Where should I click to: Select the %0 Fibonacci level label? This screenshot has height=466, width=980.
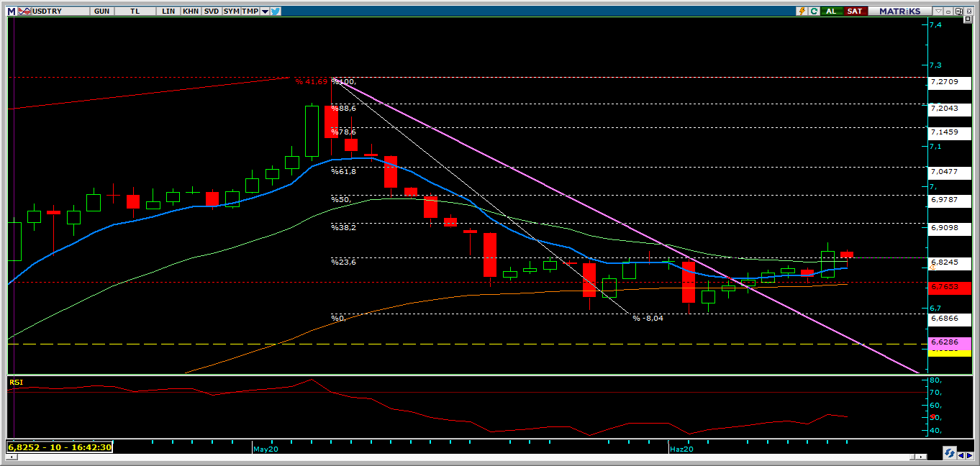[x=338, y=318]
